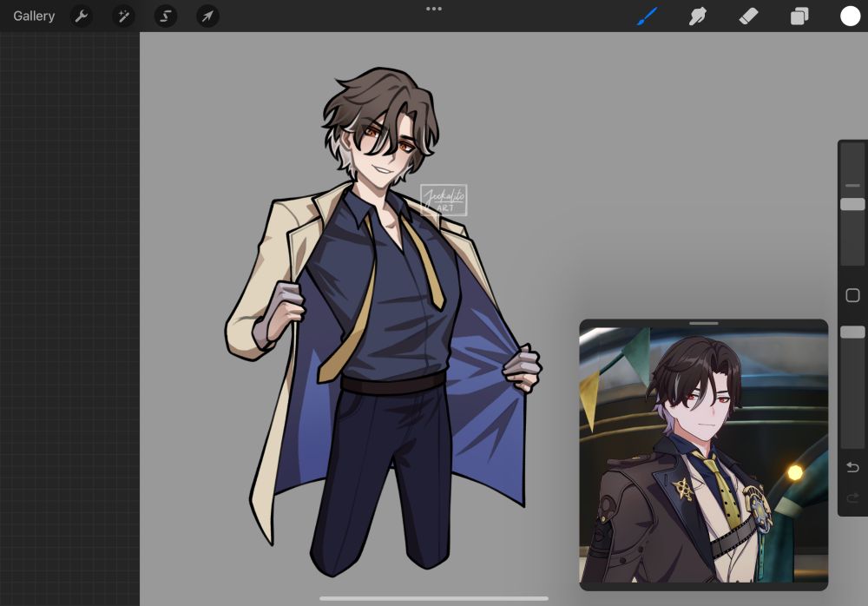Grab the reference window top handle
This screenshot has width=868, height=606.
pyautogui.click(x=704, y=323)
